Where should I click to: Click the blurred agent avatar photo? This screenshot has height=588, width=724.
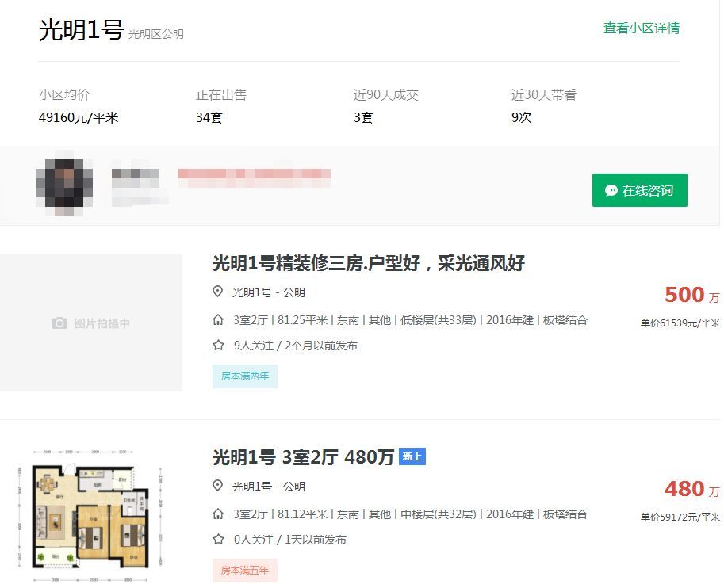click(64, 184)
